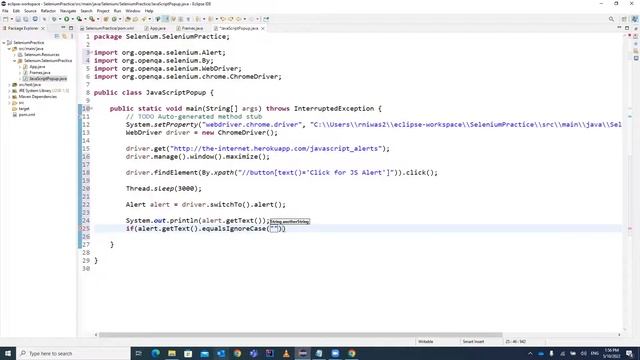
Task: Click the 'Writable' status bar entry
Action: tap(426, 342)
